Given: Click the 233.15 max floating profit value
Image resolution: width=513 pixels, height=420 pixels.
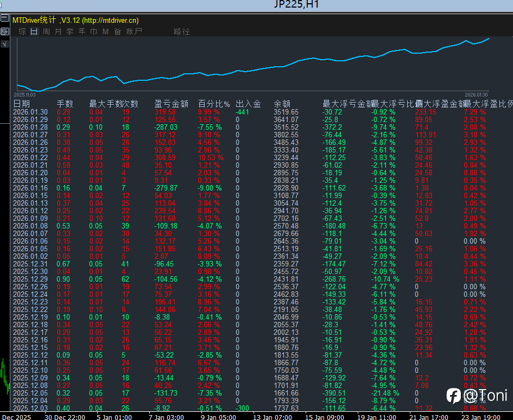Looking at the screenshot, I should 425,112.
